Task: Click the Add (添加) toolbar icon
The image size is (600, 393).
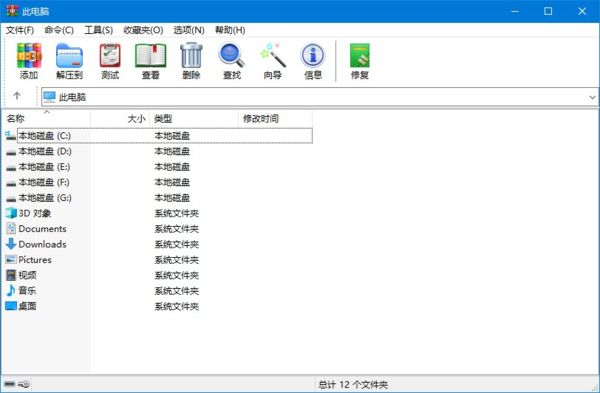Action: tap(29, 56)
